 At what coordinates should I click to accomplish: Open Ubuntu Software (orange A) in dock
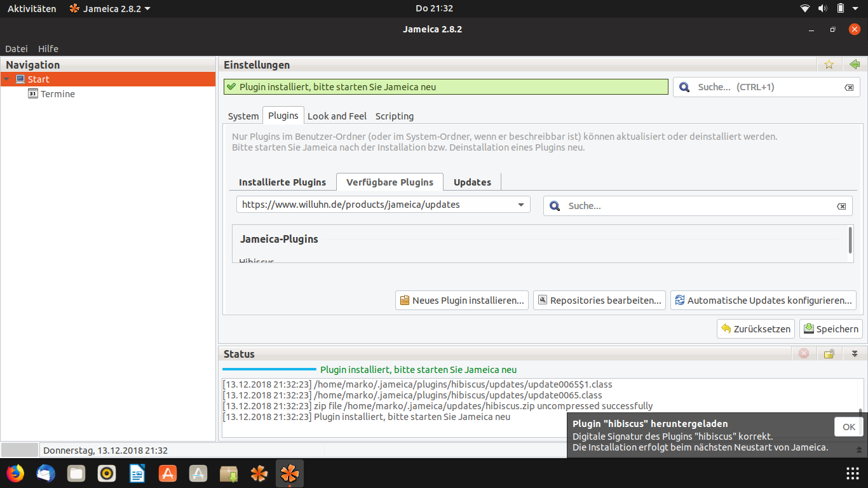[168, 473]
